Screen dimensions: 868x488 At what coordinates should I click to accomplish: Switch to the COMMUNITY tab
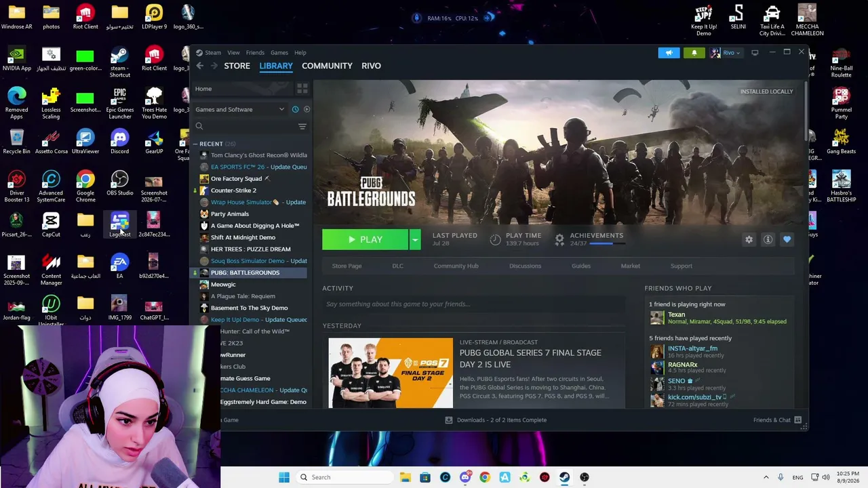[x=327, y=66]
